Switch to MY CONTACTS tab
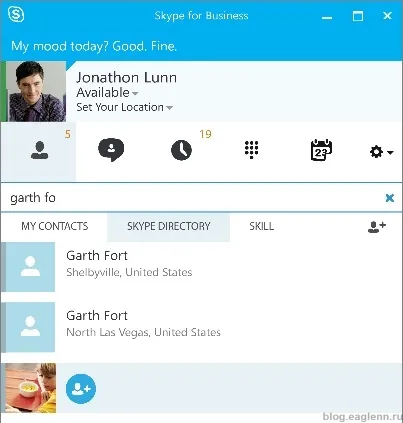 tap(55, 226)
